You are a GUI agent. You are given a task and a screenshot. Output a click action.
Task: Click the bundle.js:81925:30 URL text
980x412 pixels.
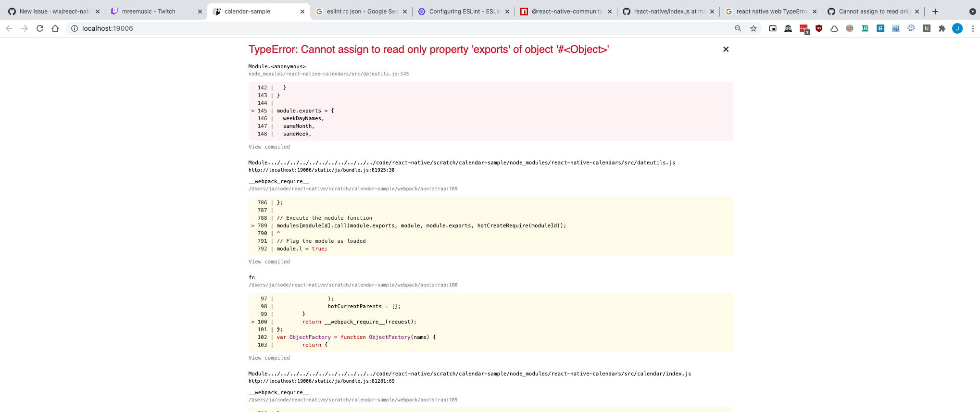(321, 170)
